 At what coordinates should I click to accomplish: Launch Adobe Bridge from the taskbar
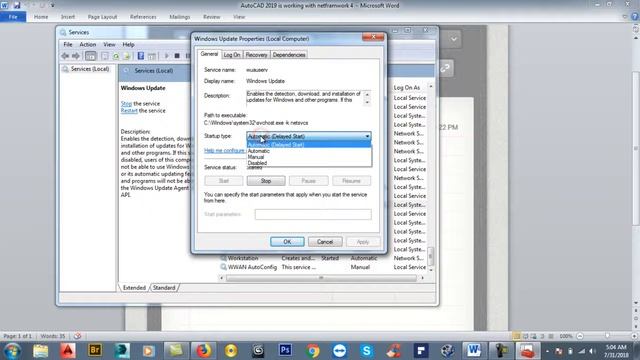(95, 351)
